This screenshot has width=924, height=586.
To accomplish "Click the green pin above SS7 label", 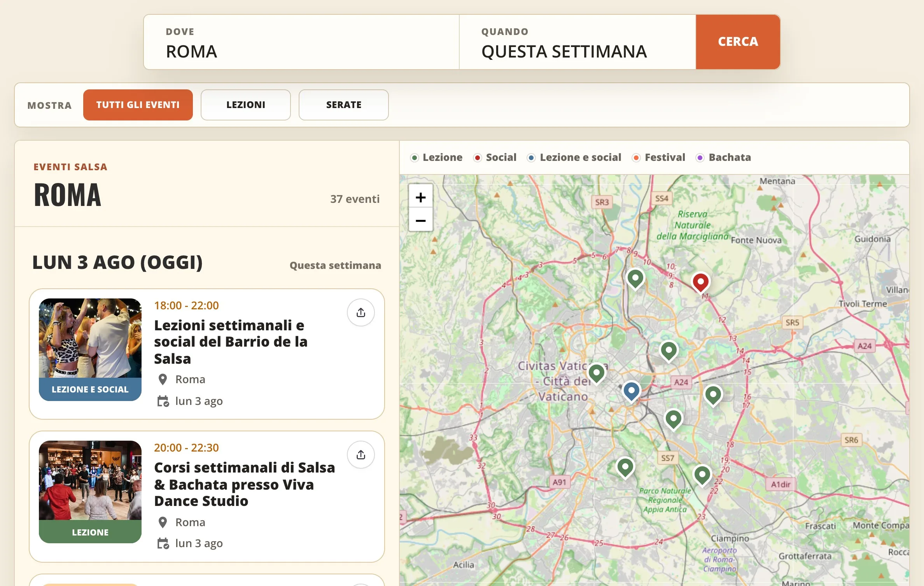I will [x=674, y=420].
